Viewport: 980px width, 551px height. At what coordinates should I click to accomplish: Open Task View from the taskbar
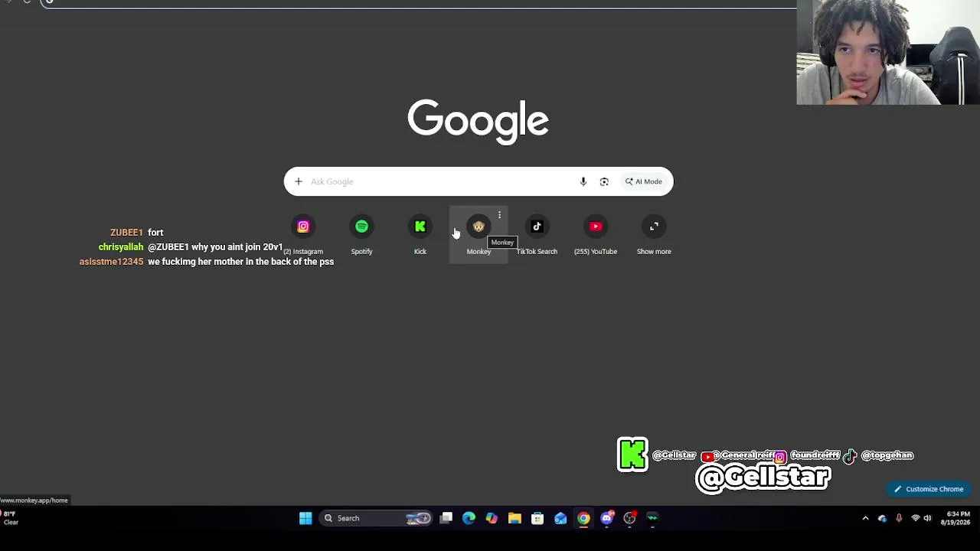(x=446, y=518)
